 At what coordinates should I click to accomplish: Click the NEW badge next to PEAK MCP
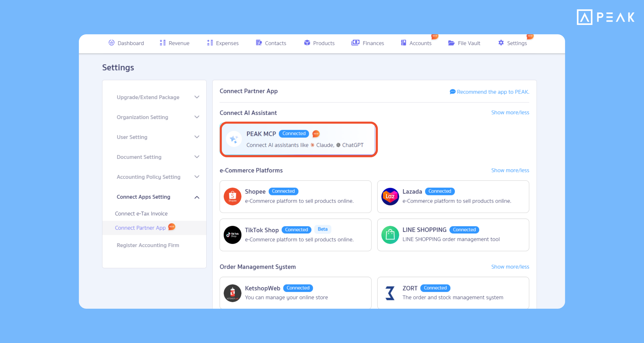click(316, 133)
